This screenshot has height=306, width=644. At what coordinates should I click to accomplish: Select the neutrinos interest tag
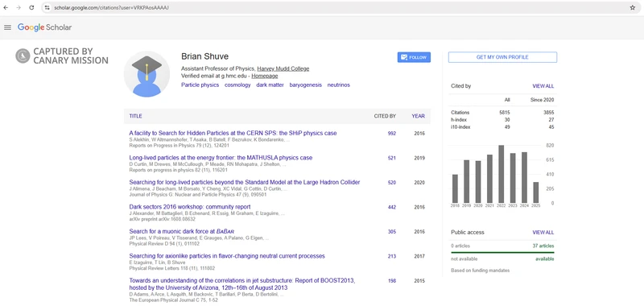click(x=338, y=85)
